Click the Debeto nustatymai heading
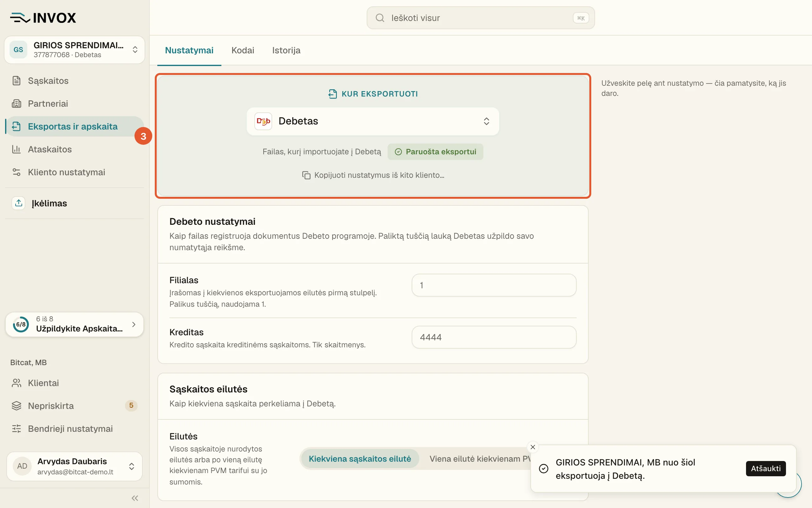 point(213,221)
